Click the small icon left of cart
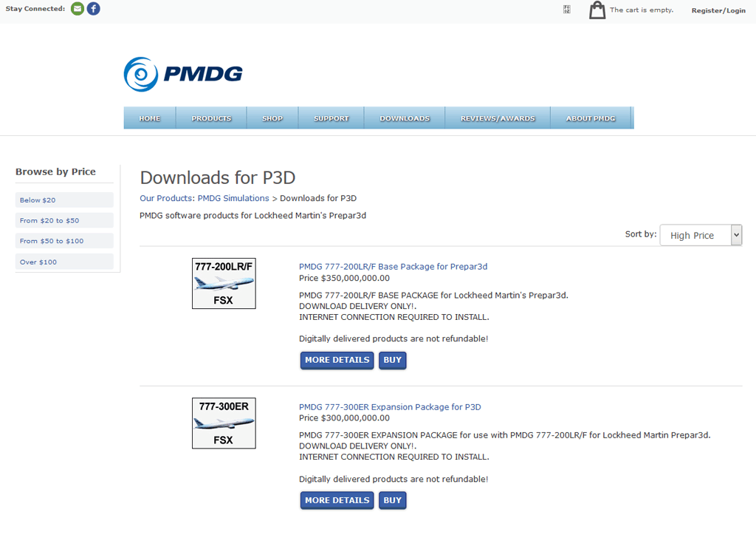 (x=567, y=9)
